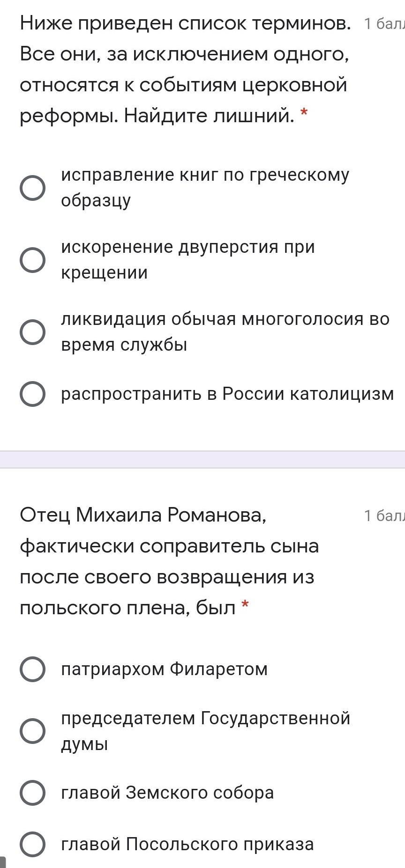Choose radio 'ликвидация обычая многоголосия во время службы'
This screenshot has width=405, height=868.
pos(33,332)
